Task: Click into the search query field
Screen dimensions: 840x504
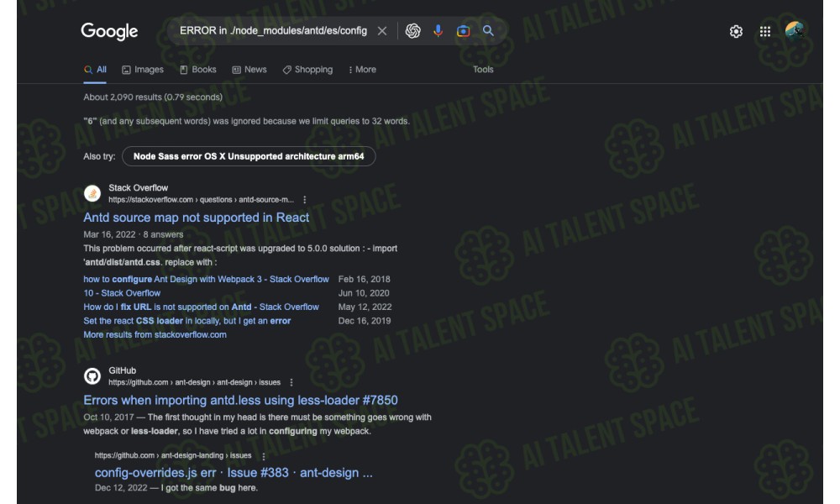Action: pyautogui.click(x=273, y=30)
